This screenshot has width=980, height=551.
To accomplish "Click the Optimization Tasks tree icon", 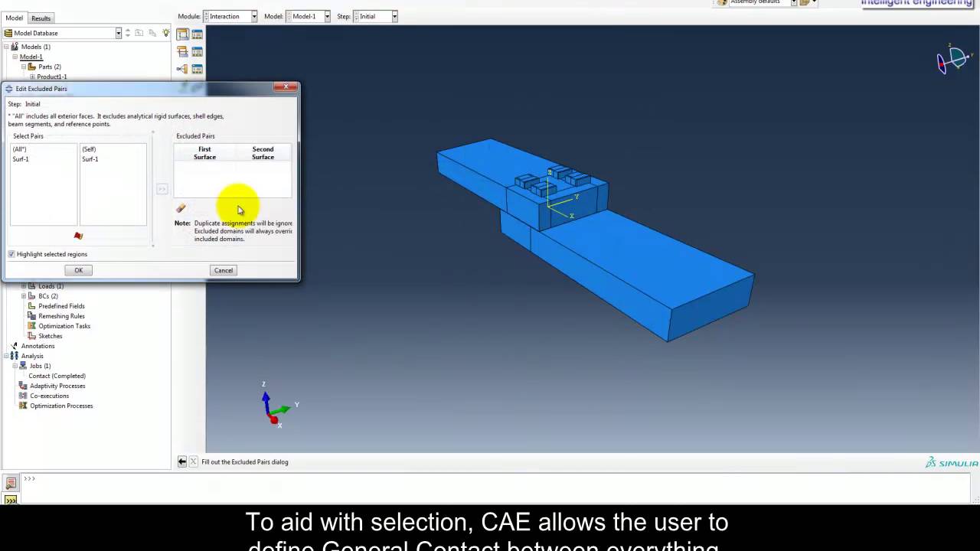I will 32,326.
